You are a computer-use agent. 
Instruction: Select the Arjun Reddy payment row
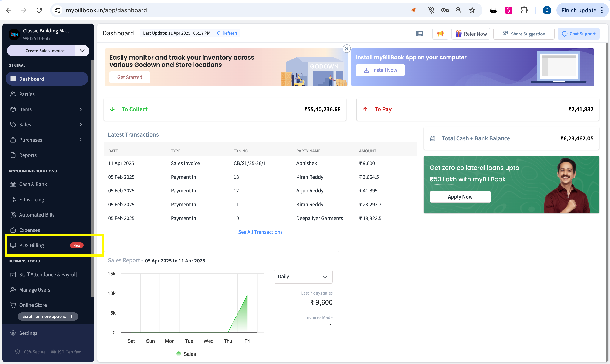260,190
